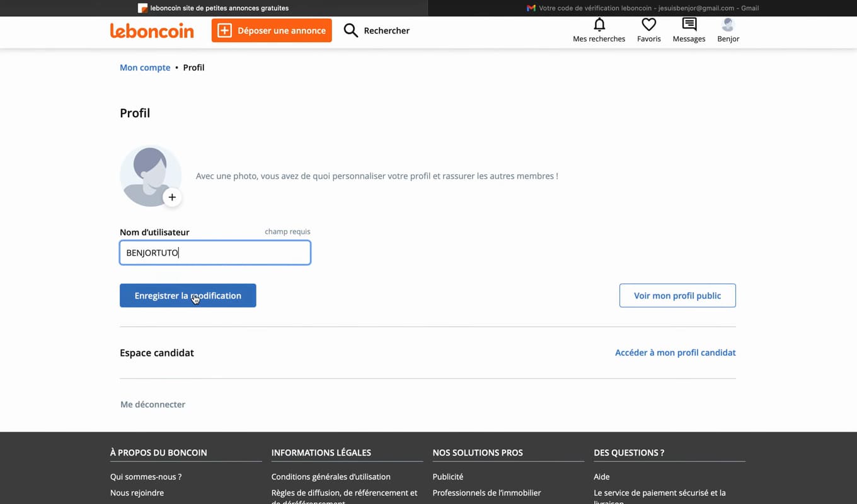Viewport: 857px width, 504px height.
Task: Open Conditions générales d'utilisation link
Action: pyautogui.click(x=331, y=477)
